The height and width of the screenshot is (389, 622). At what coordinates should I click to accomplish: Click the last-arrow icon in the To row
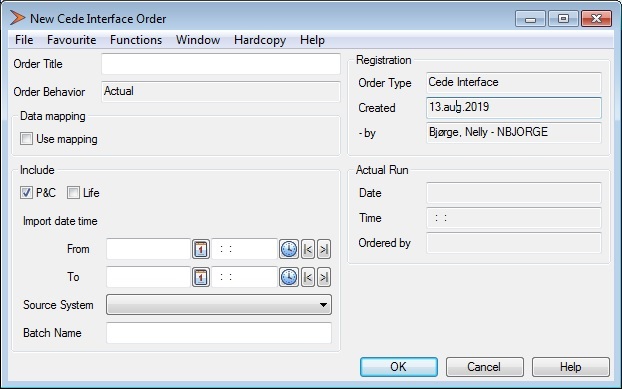324,277
